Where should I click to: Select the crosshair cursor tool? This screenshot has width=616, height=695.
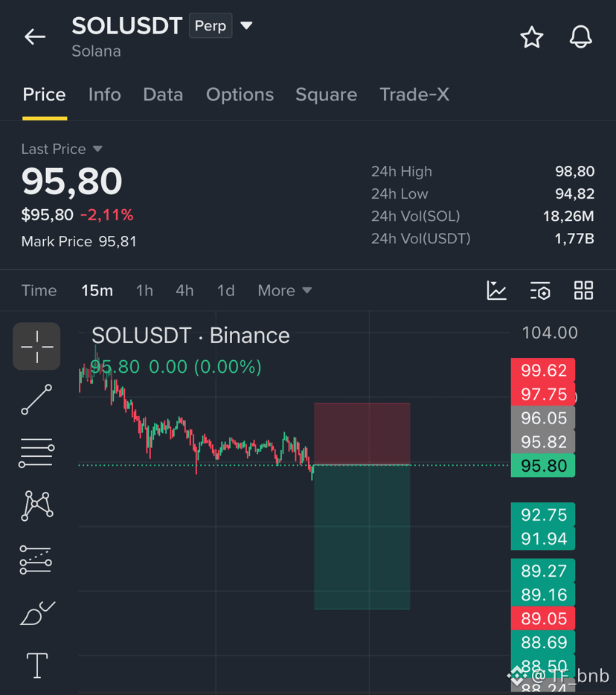click(x=36, y=346)
